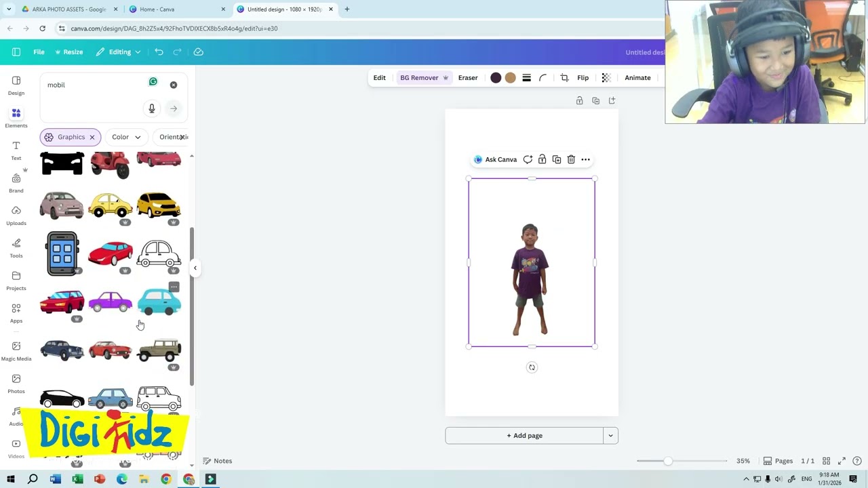Pick the tan color swatch
Viewport: 868px width, 488px height.
(510, 78)
